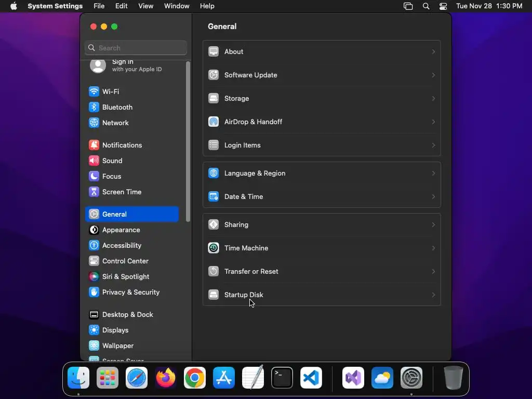Expand the About row chevron

pyautogui.click(x=433, y=51)
